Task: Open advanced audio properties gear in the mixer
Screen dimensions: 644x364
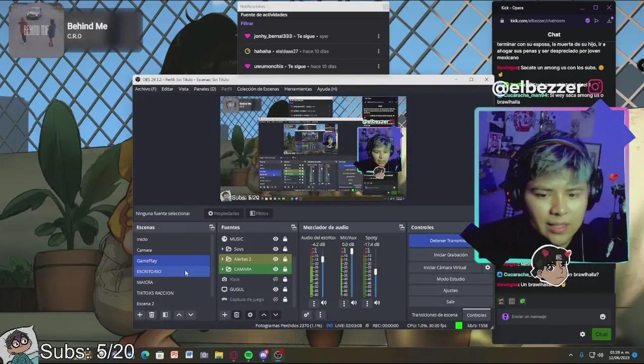Action: coord(307,315)
